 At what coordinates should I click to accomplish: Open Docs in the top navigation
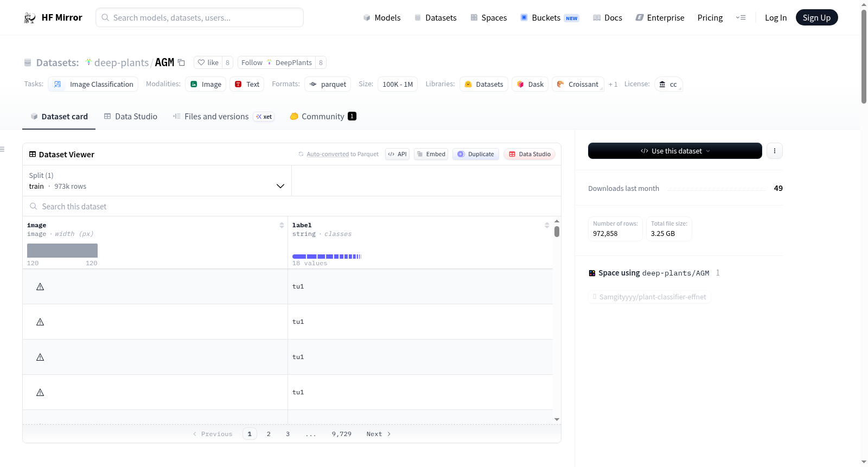tap(608, 17)
